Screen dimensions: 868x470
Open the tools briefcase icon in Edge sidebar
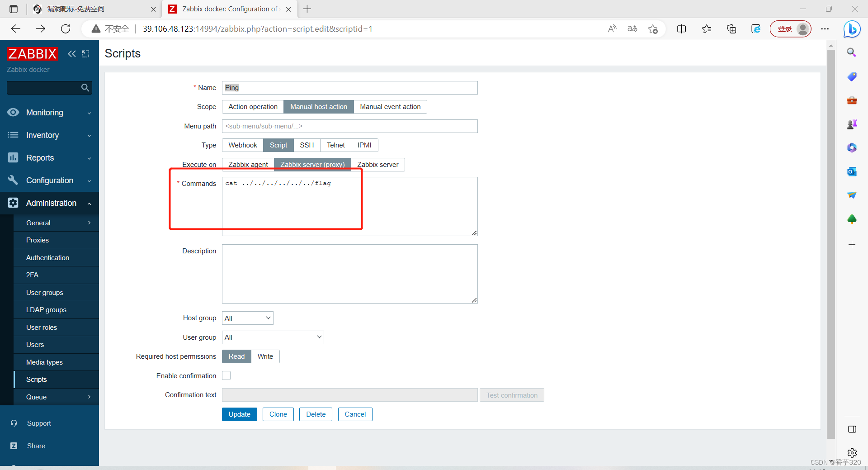[x=852, y=100]
